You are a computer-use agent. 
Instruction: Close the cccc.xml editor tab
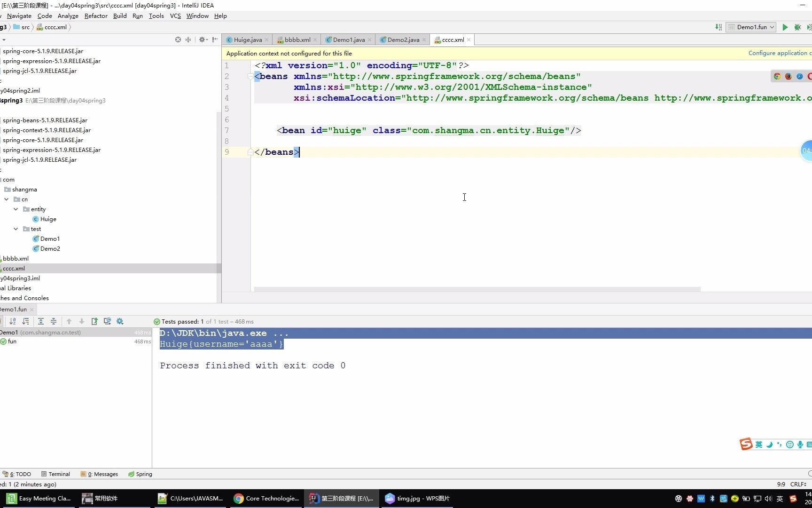(469, 40)
